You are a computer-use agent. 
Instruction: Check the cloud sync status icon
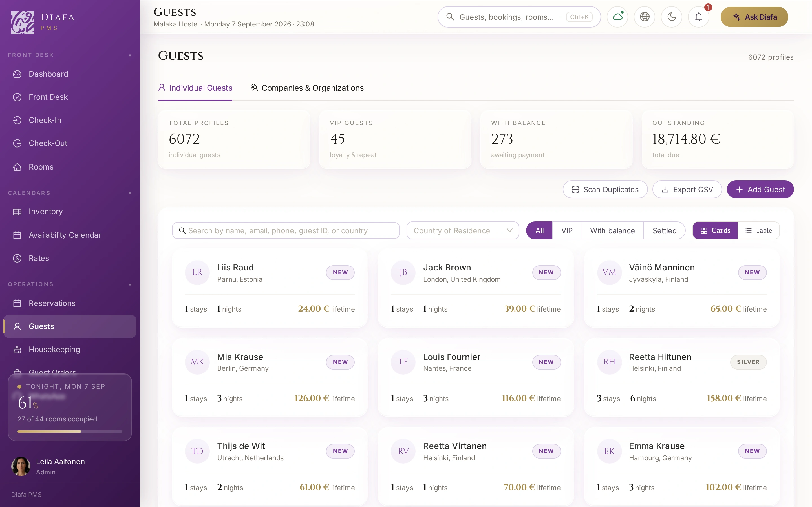(x=617, y=17)
